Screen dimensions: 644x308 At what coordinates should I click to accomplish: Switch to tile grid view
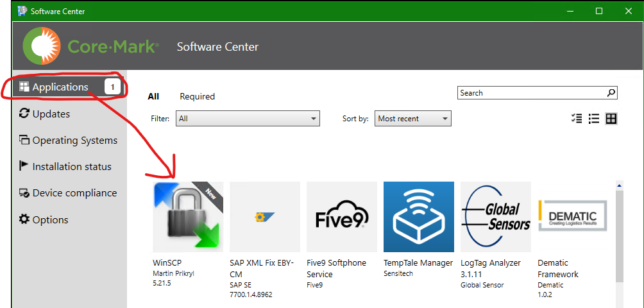[611, 119]
